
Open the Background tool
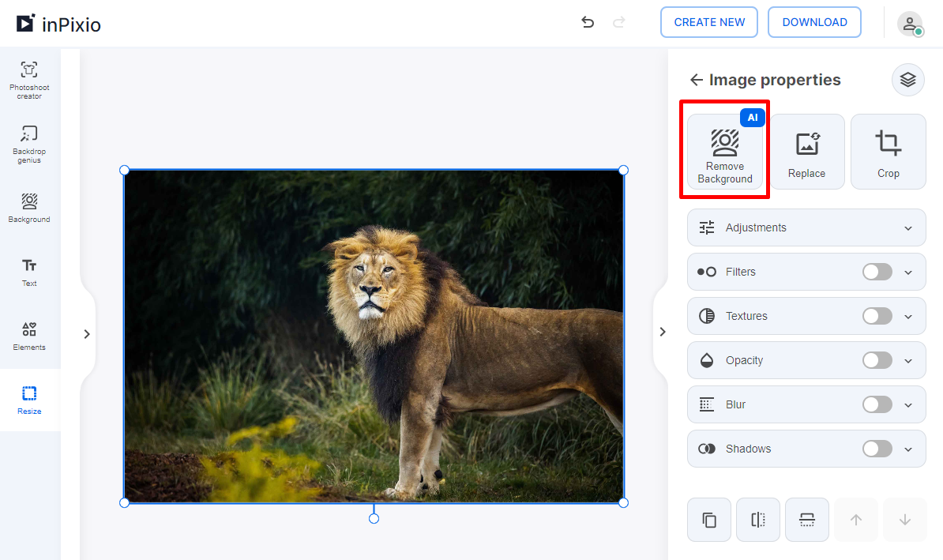[x=28, y=208]
